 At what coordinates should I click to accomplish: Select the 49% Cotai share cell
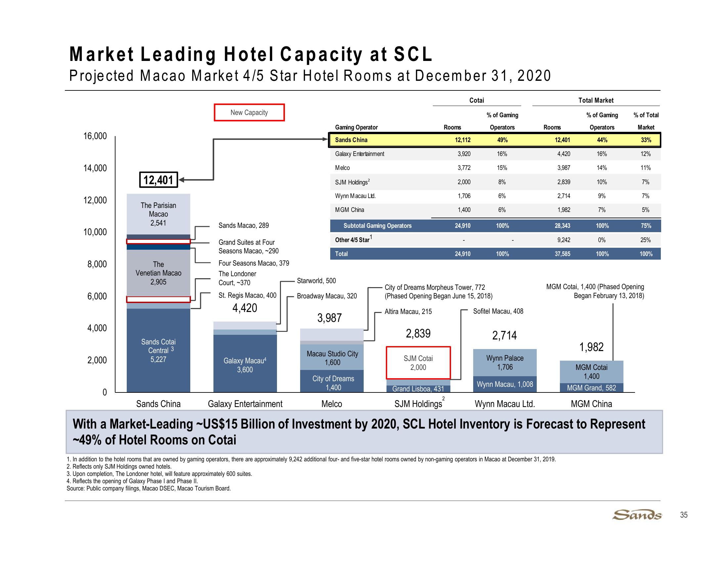[x=502, y=140]
